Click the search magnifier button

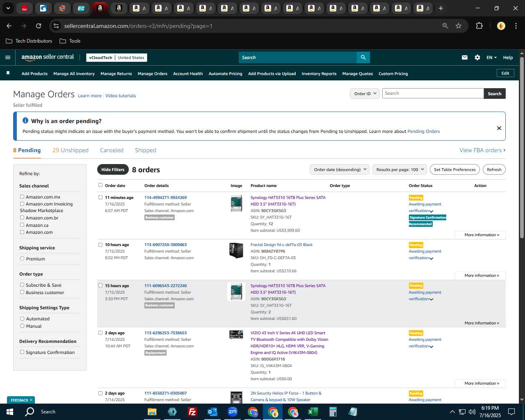pyautogui.click(x=363, y=57)
